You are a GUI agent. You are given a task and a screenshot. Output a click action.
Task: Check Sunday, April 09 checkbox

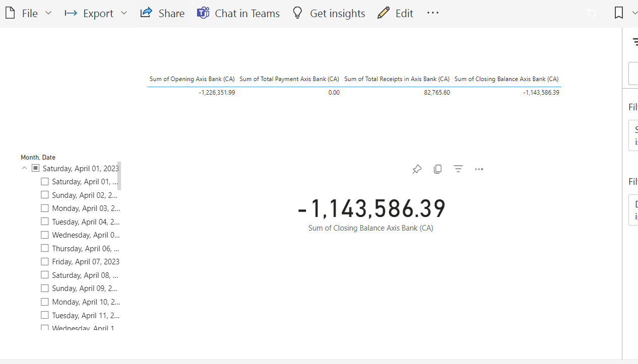click(45, 288)
